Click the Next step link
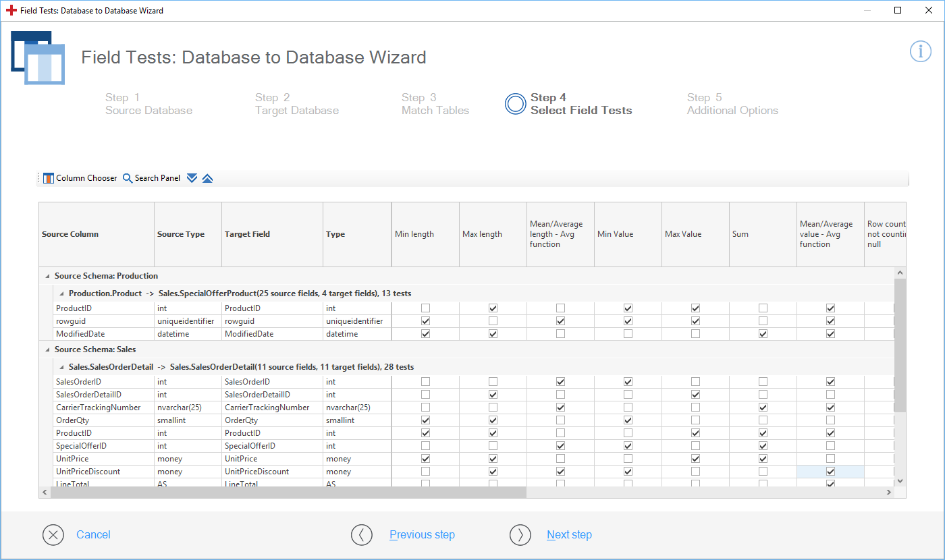Viewport: 945px width, 560px height. tap(569, 534)
